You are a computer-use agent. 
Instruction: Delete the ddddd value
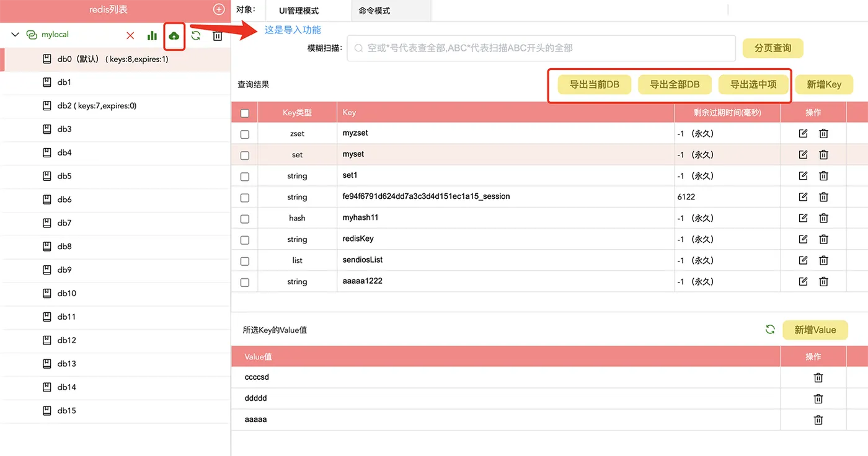(818, 398)
